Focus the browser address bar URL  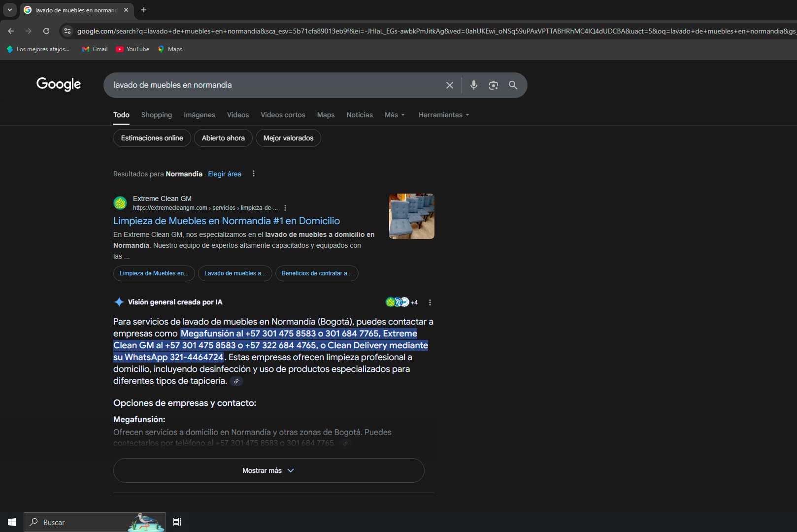coord(436,31)
